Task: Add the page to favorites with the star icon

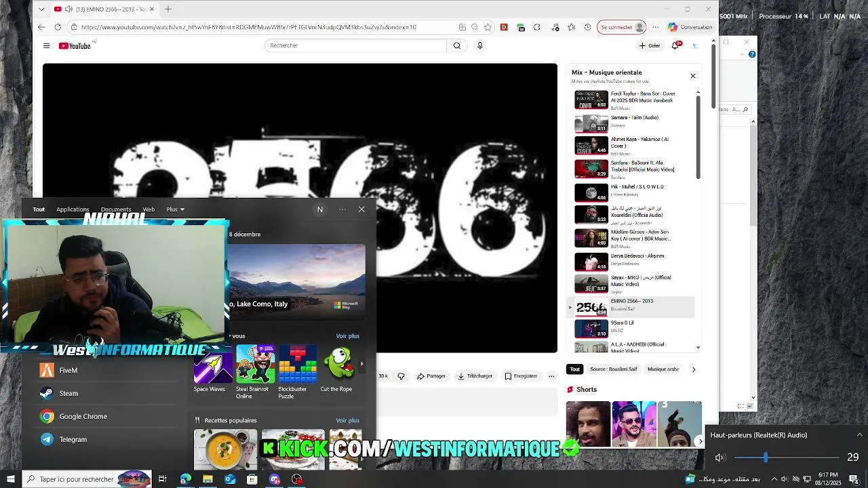Action: tap(488, 27)
